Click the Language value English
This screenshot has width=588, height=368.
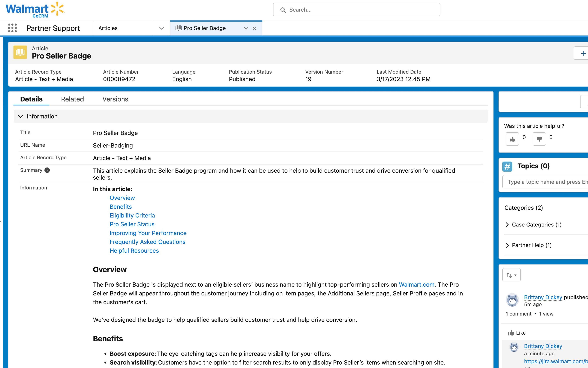(x=182, y=79)
